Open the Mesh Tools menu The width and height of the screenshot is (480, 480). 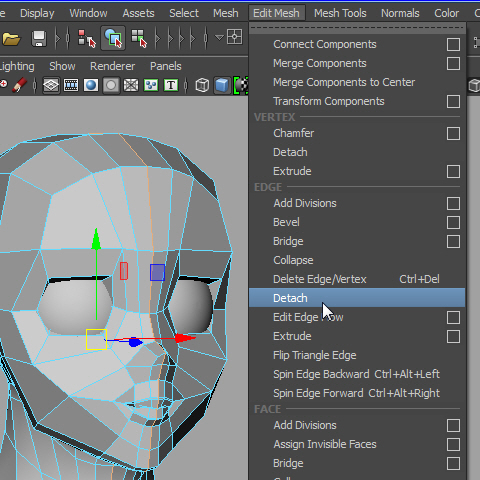(340, 13)
